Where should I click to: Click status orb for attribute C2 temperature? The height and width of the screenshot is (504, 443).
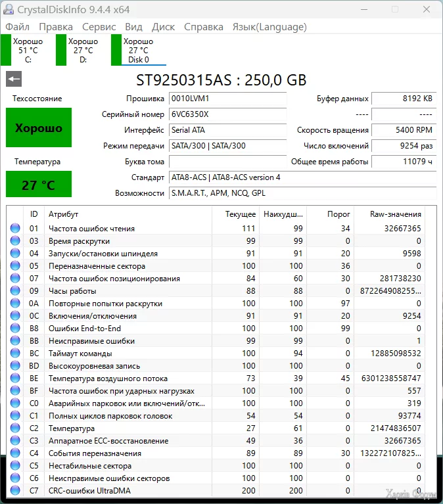coord(15,428)
